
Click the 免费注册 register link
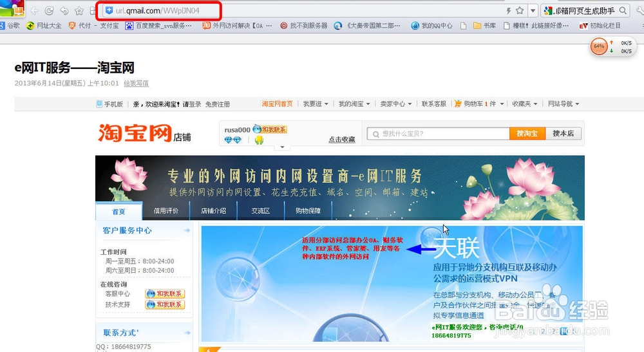tap(218, 104)
